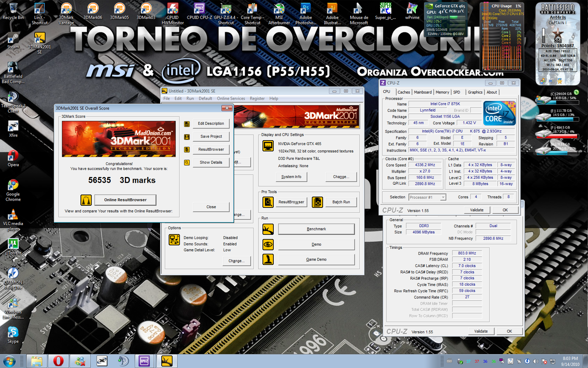Viewport: 588px width, 368px height.
Task: Launch 3DMark Vantage desktop shortcut
Action: click(x=66, y=14)
